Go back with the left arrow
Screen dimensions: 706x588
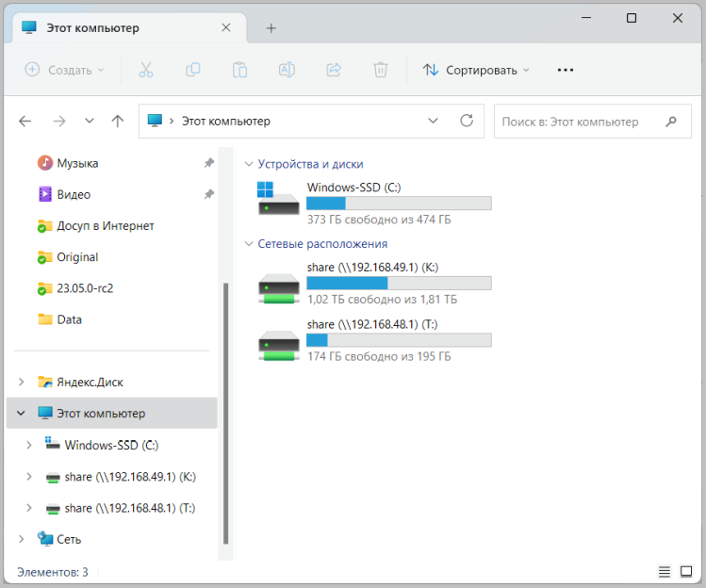tap(25, 122)
